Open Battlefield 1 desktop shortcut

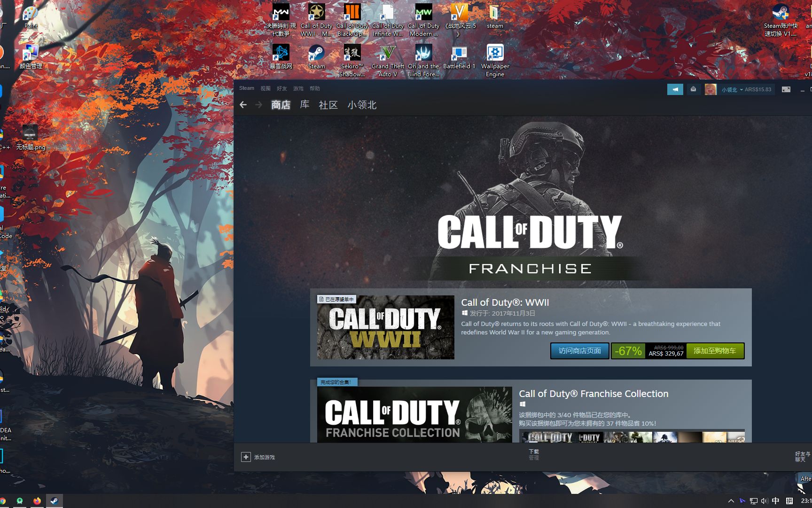point(459,56)
